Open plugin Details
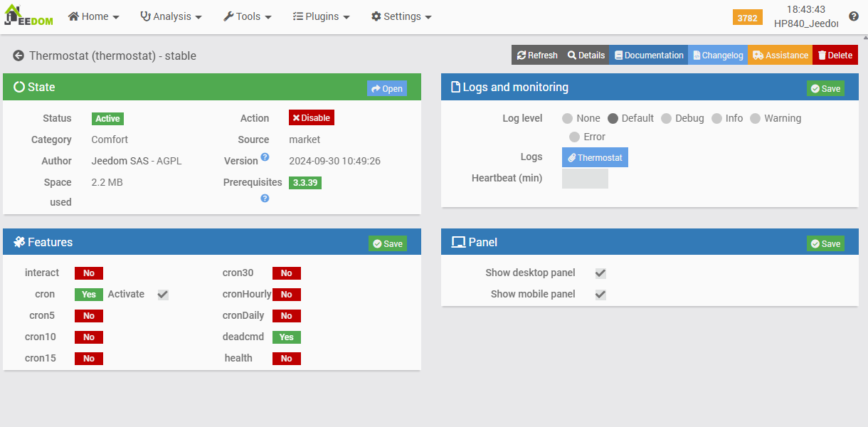 (586, 56)
